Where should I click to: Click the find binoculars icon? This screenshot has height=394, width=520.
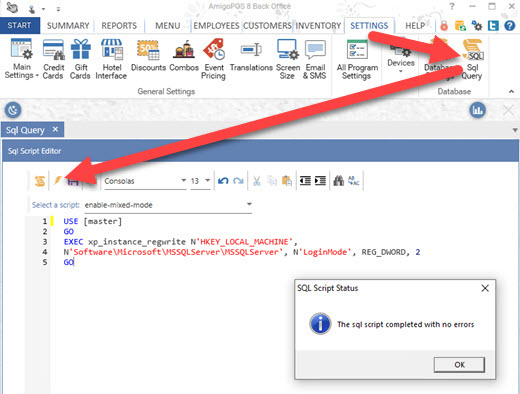pyautogui.click(x=338, y=181)
